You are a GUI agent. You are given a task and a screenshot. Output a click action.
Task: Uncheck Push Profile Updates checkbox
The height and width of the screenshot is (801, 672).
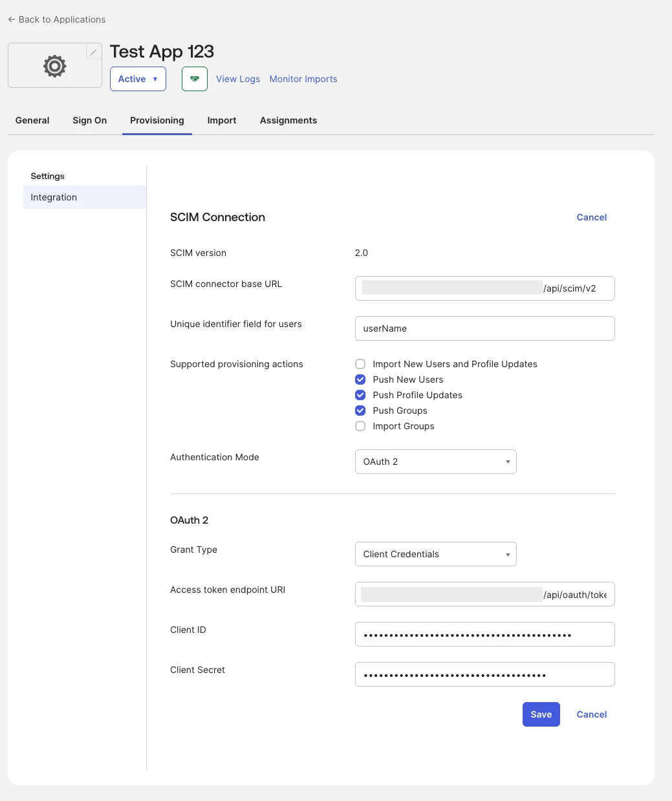pos(360,395)
